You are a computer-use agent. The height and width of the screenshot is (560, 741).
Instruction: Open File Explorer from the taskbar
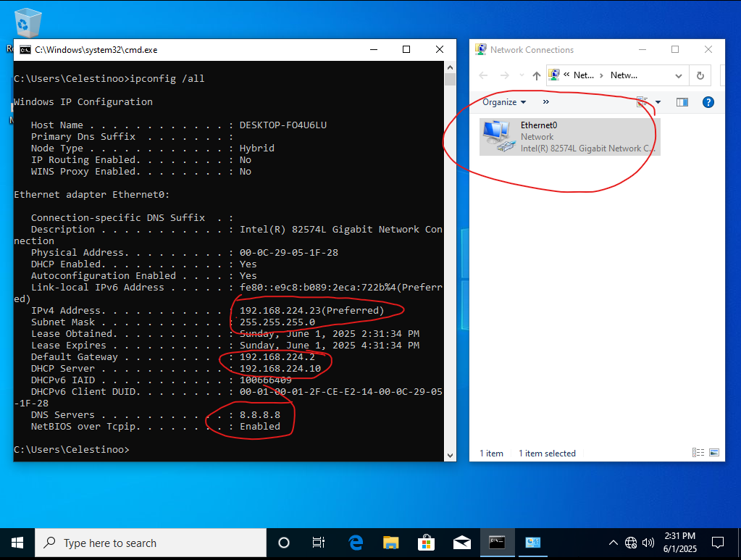(391, 543)
